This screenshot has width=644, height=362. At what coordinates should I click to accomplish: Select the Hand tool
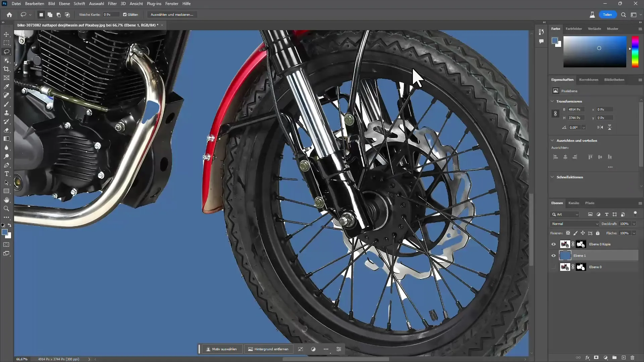pos(6,200)
